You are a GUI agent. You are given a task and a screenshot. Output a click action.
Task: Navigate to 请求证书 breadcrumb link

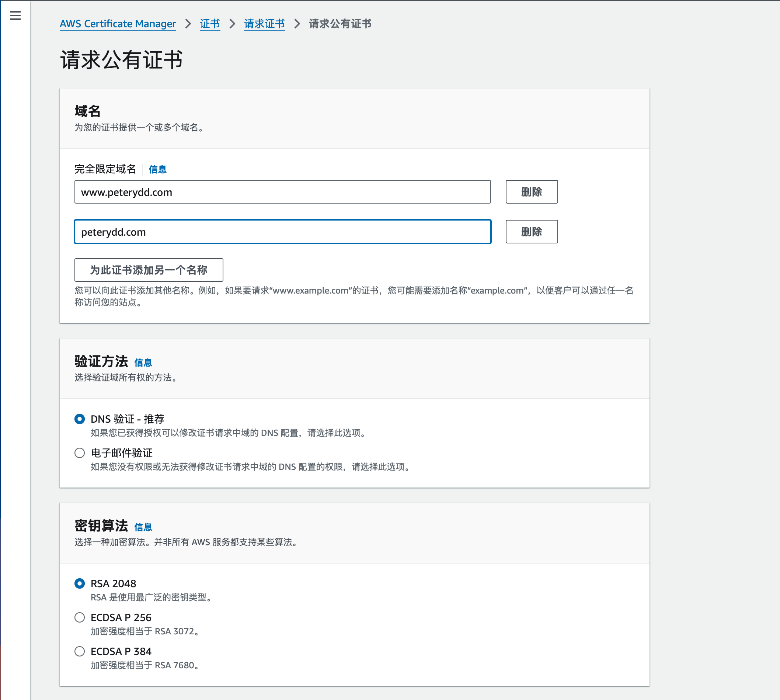[x=264, y=24]
